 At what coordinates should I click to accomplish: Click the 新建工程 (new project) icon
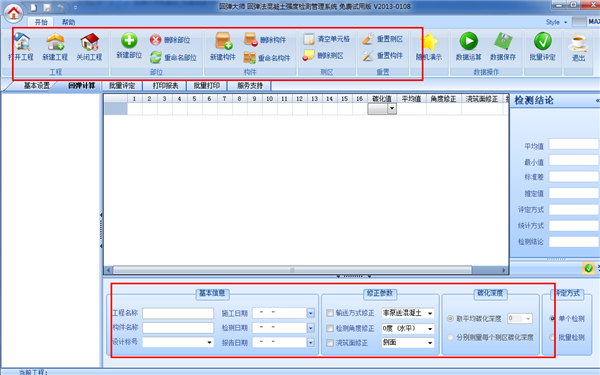tap(55, 41)
